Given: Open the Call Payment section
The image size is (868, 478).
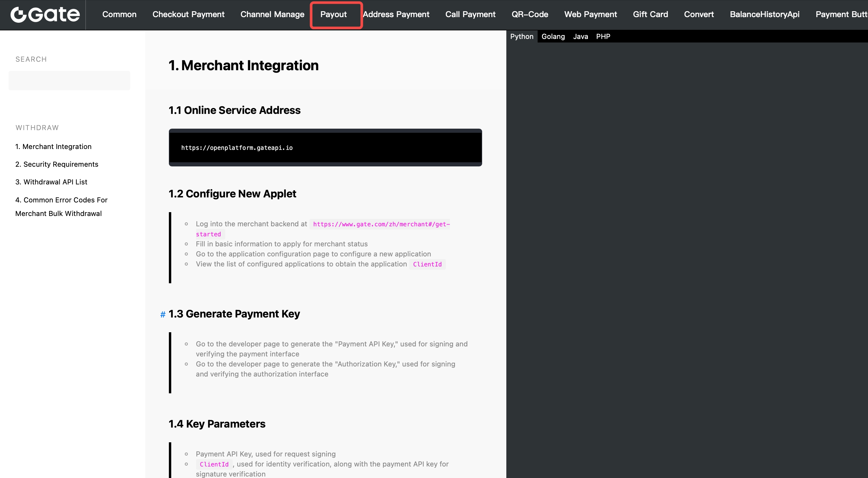Looking at the screenshot, I should pos(470,14).
